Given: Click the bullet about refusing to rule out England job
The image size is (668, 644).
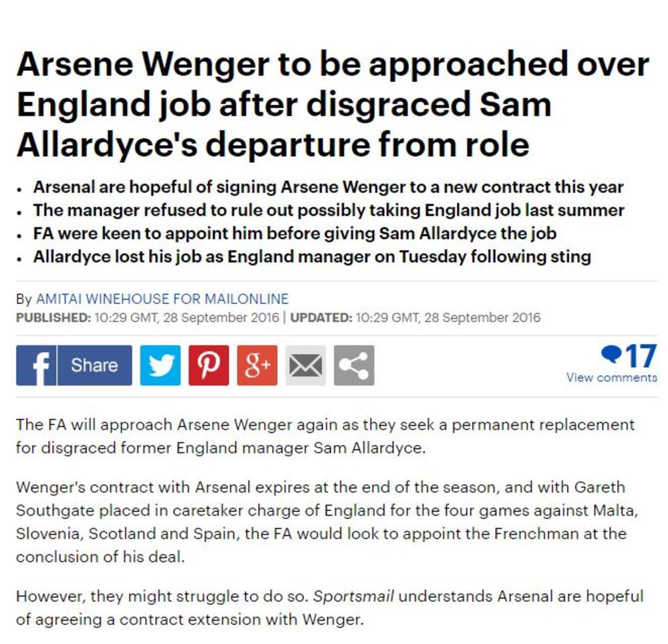Looking at the screenshot, I should 329,210.
